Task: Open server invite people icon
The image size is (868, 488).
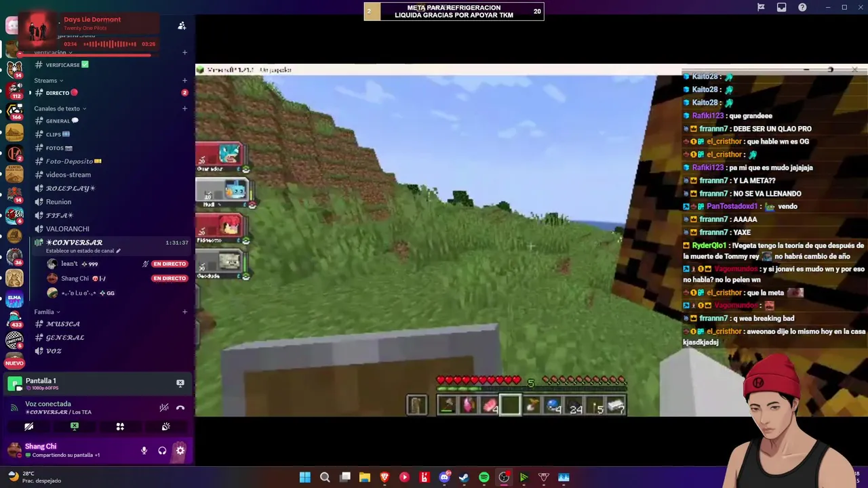Action: tap(182, 26)
